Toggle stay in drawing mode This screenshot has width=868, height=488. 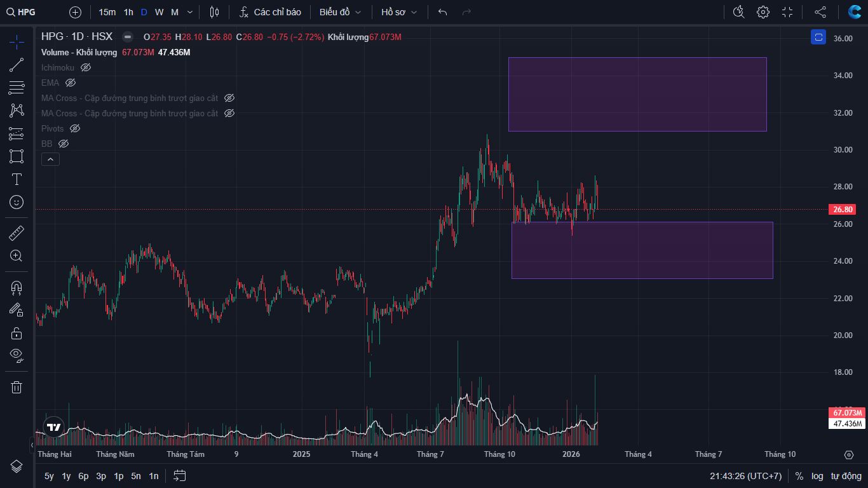17,310
